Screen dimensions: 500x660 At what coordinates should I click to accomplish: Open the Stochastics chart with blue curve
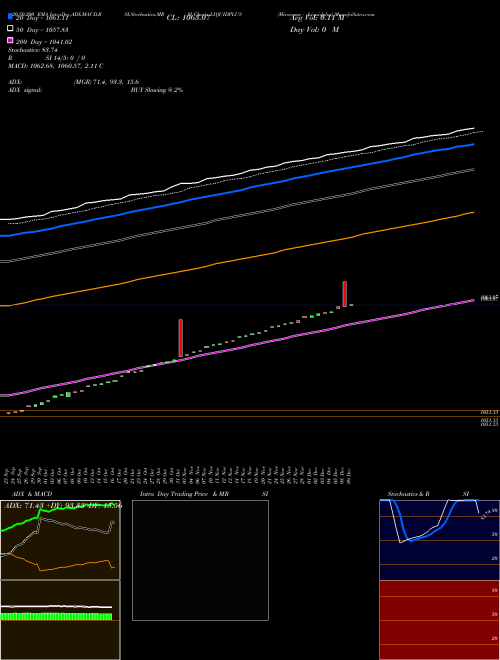[x=439, y=540]
